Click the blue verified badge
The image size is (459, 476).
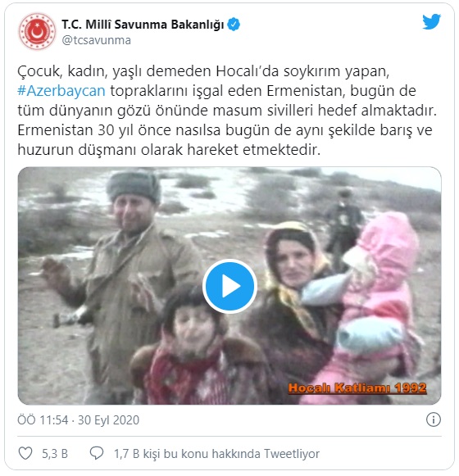pyautogui.click(x=234, y=25)
